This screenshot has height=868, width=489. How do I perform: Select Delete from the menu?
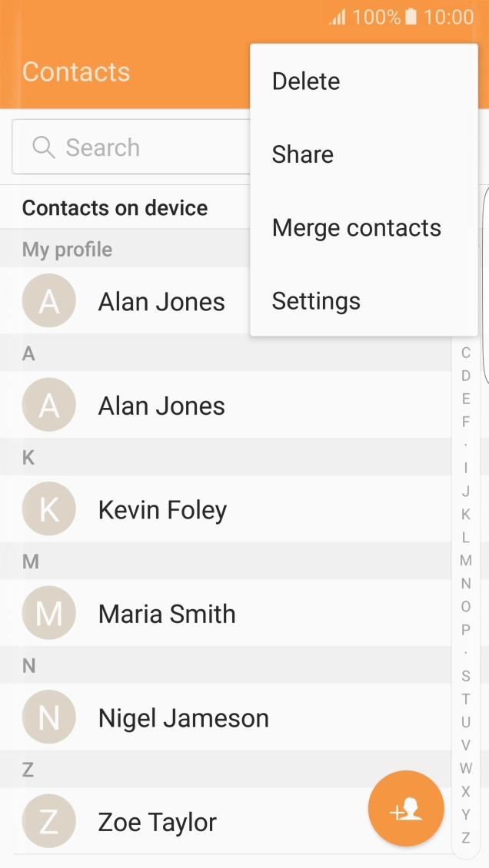coord(305,81)
